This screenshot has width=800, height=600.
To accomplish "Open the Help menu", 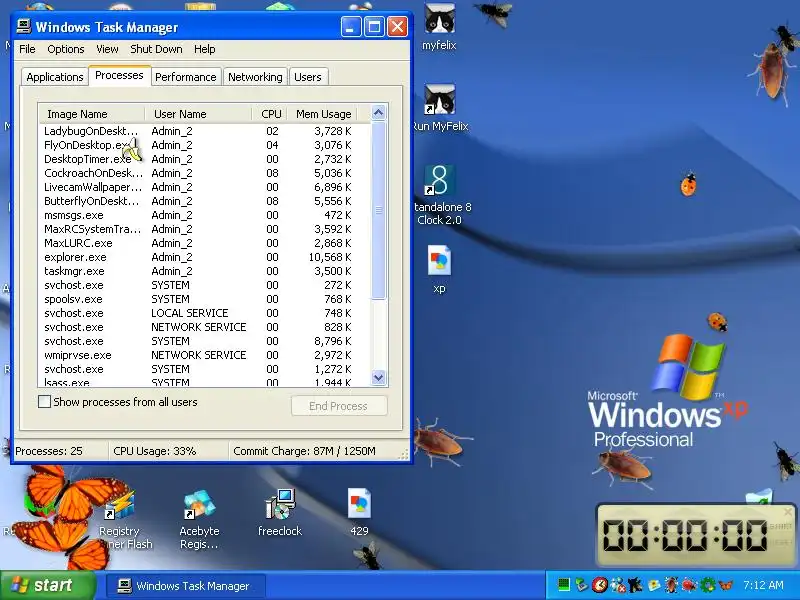I will (x=205, y=49).
